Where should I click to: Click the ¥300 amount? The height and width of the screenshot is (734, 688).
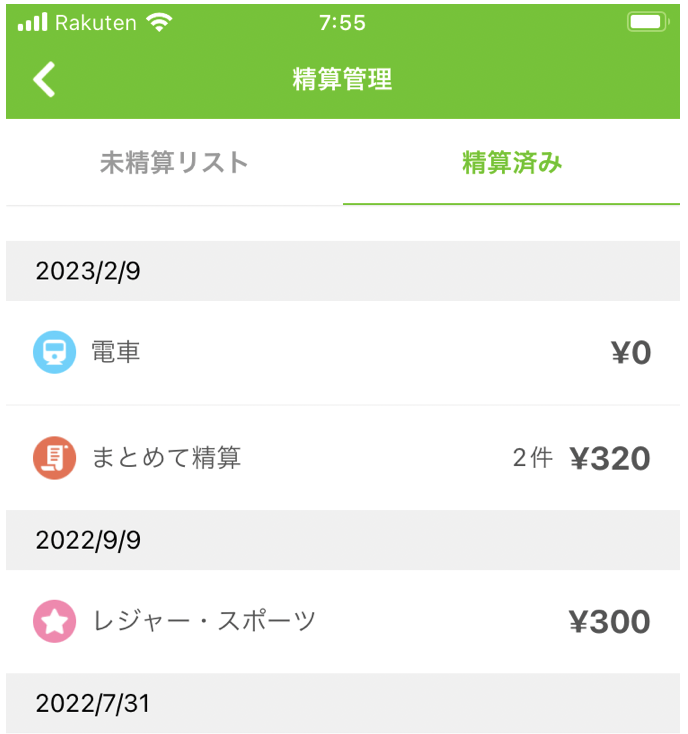610,622
